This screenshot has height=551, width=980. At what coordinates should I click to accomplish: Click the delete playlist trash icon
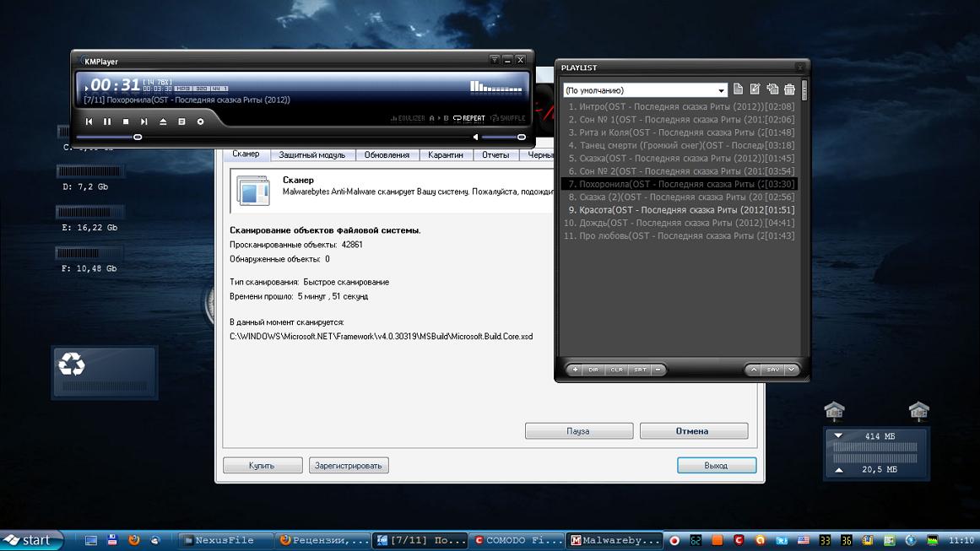click(x=789, y=89)
